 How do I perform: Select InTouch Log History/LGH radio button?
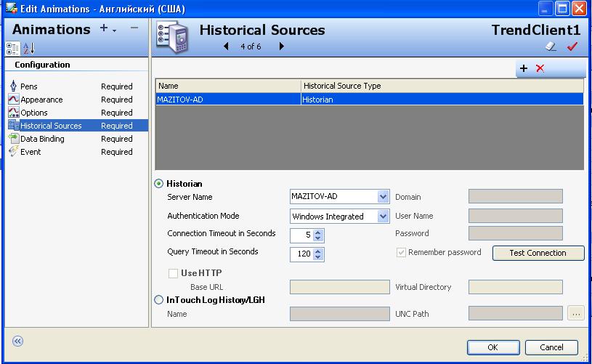[159, 299]
